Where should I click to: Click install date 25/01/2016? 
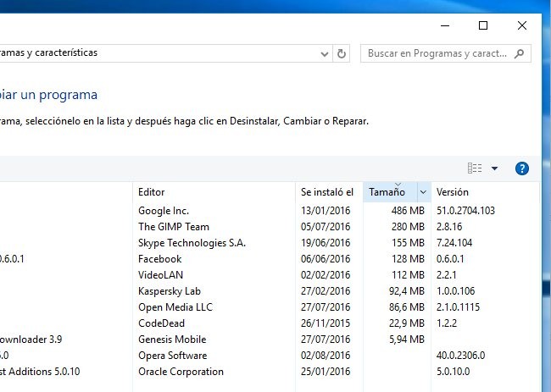tap(326, 372)
